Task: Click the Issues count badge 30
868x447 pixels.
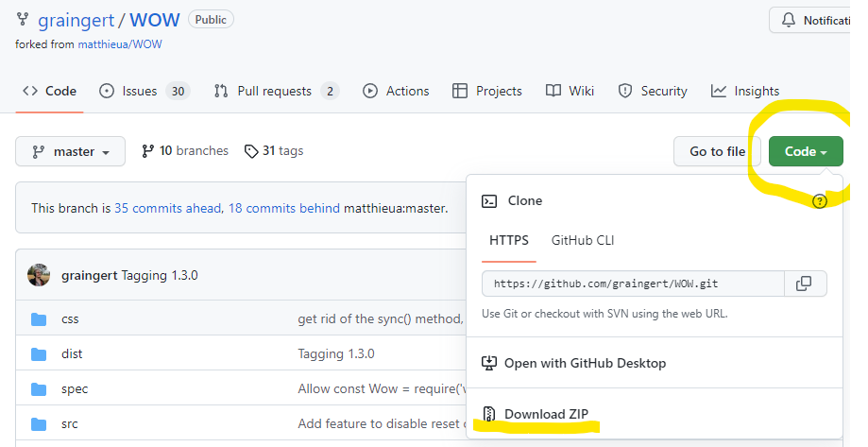Action: pos(178,91)
